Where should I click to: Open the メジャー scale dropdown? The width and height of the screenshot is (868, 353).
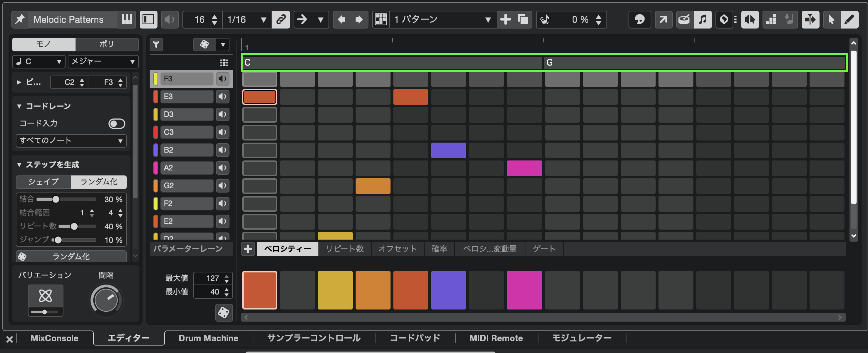[103, 62]
